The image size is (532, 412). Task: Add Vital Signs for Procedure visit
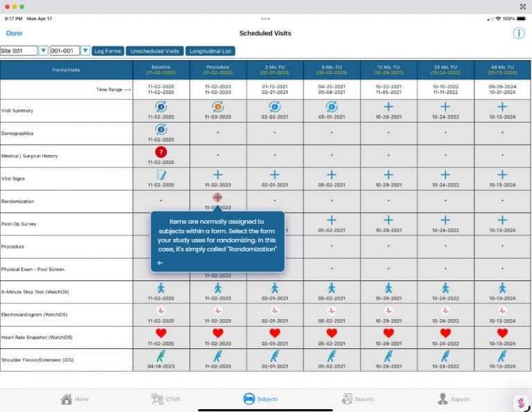click(x=218, y=175)
